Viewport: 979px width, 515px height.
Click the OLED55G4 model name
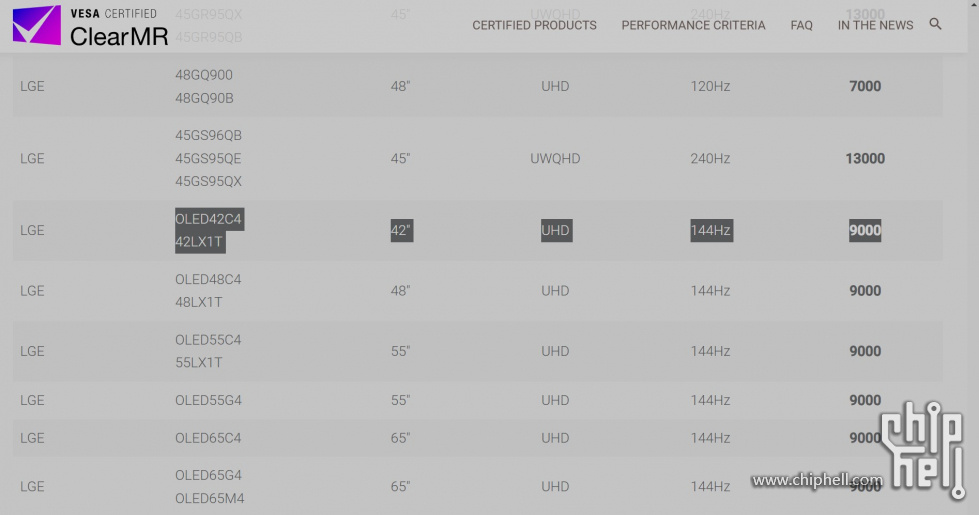[x=208, y=400]
